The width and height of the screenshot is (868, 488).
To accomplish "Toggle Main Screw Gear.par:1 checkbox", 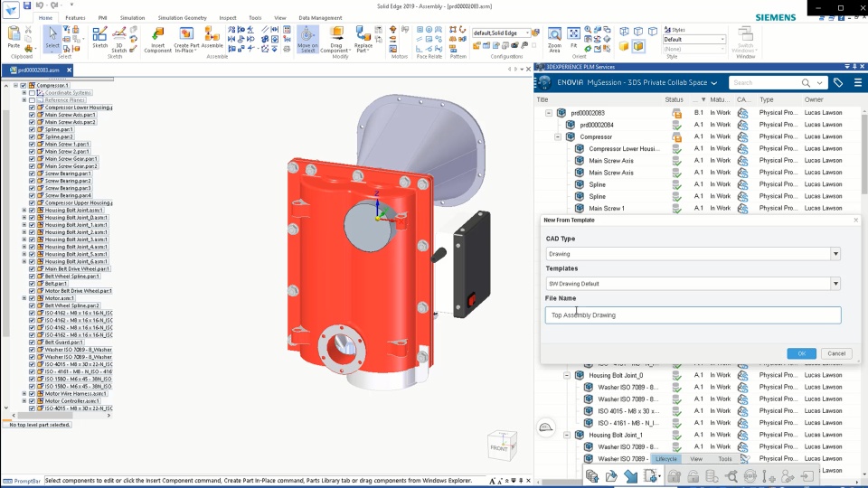I will (x=32, y=159).
